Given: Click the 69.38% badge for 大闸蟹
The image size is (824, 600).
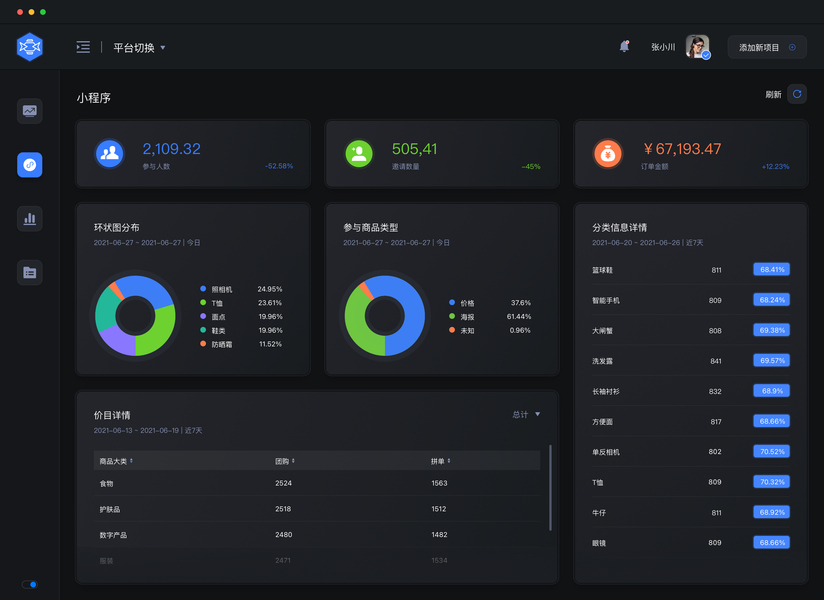Looking at the screenshot, I should coord(771,330).
